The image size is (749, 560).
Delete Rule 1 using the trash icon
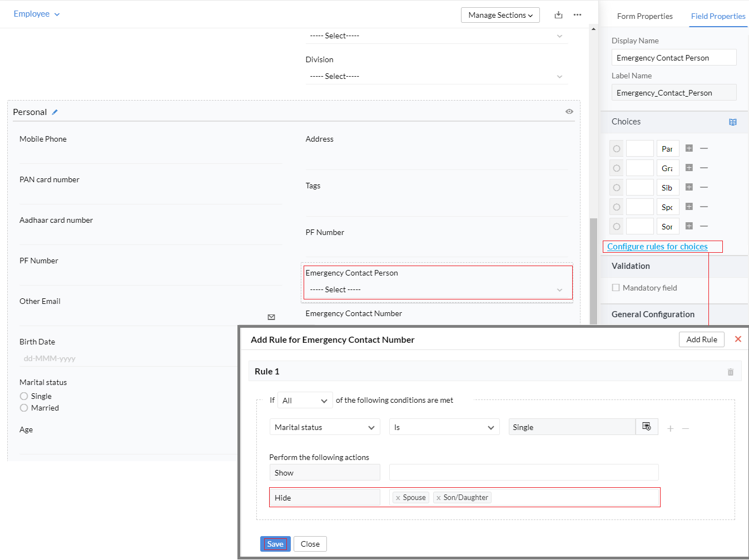(x=731, y=372)
